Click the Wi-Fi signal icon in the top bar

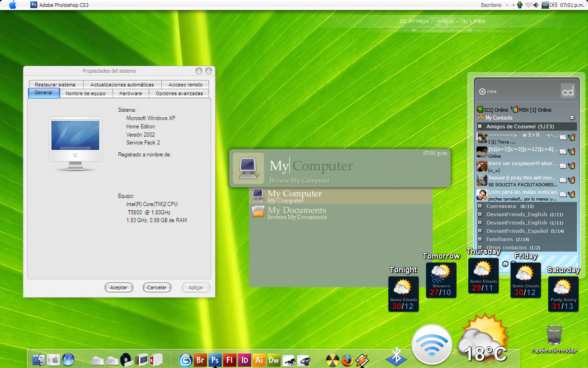pos(528,5)
